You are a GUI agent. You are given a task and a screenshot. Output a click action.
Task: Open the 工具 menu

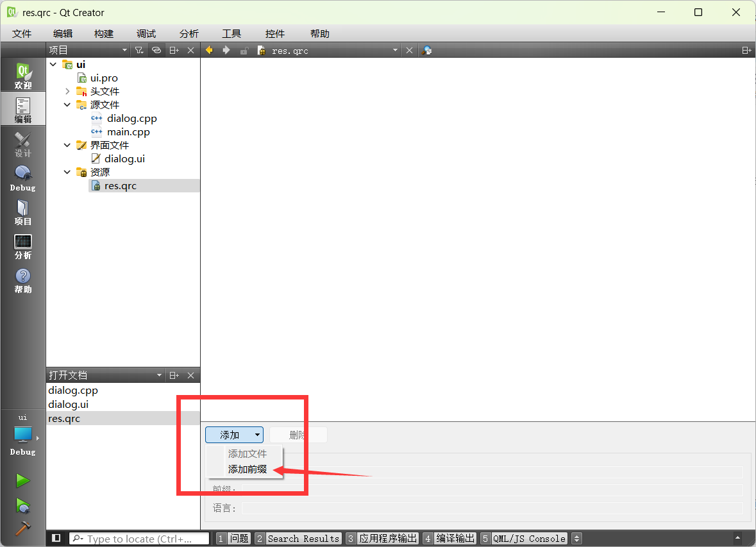coord(231,34)
